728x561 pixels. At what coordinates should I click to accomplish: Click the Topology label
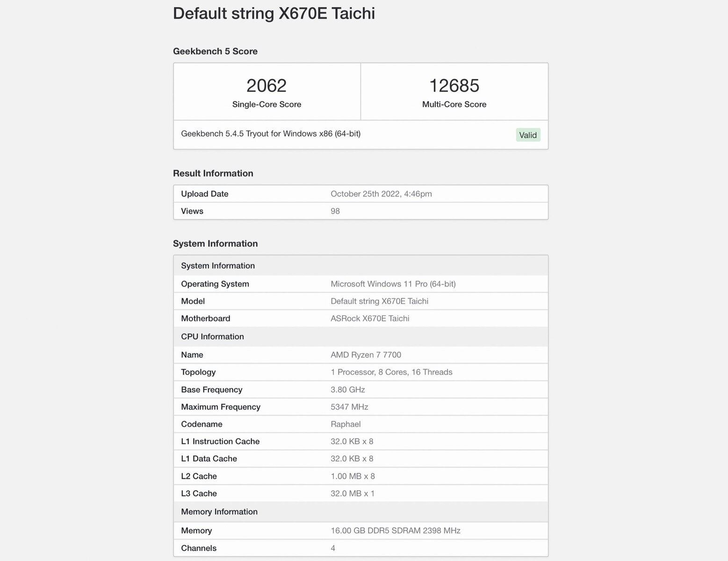tap(198, 372)
